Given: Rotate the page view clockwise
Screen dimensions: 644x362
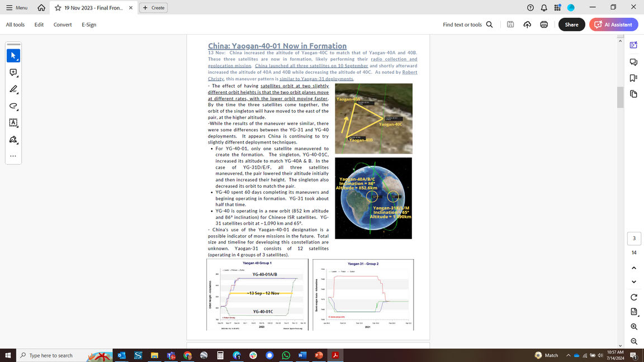Looking at the screenshot, I should (634, 297).
